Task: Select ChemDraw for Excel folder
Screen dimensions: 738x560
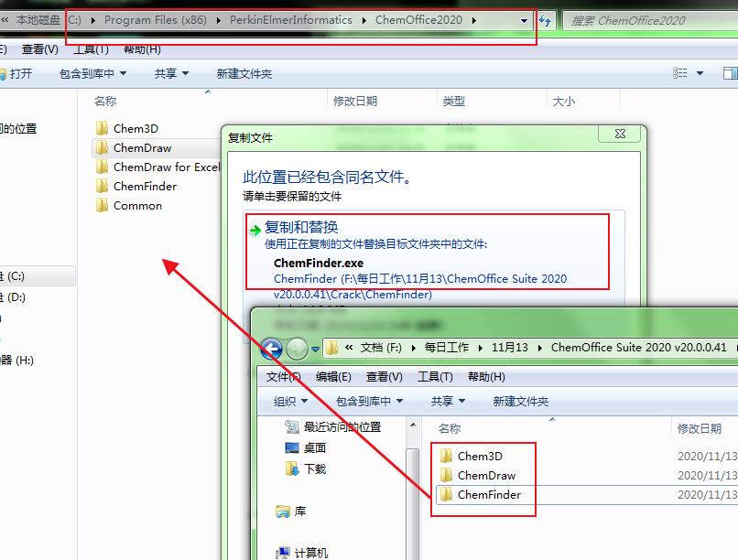Action: coord(157,167)
